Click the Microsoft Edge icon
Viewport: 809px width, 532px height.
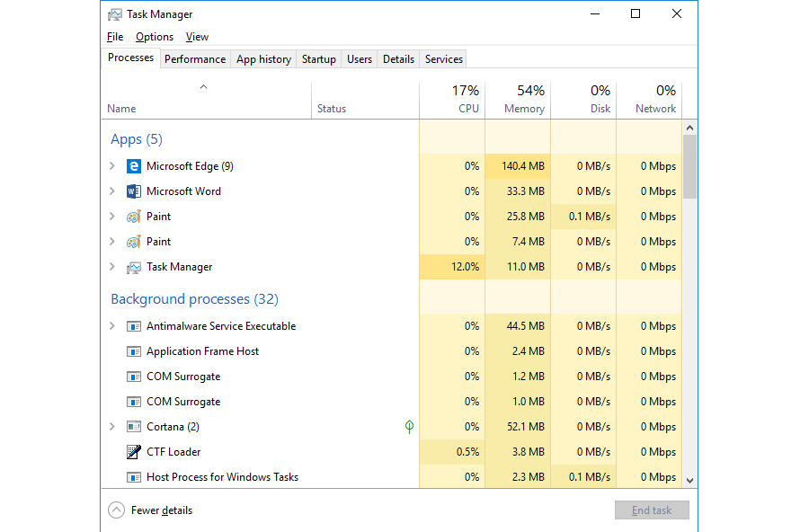pos(134,165)
